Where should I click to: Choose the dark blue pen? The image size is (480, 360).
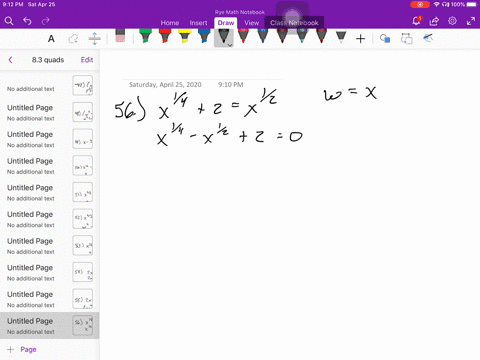point(263,36)
